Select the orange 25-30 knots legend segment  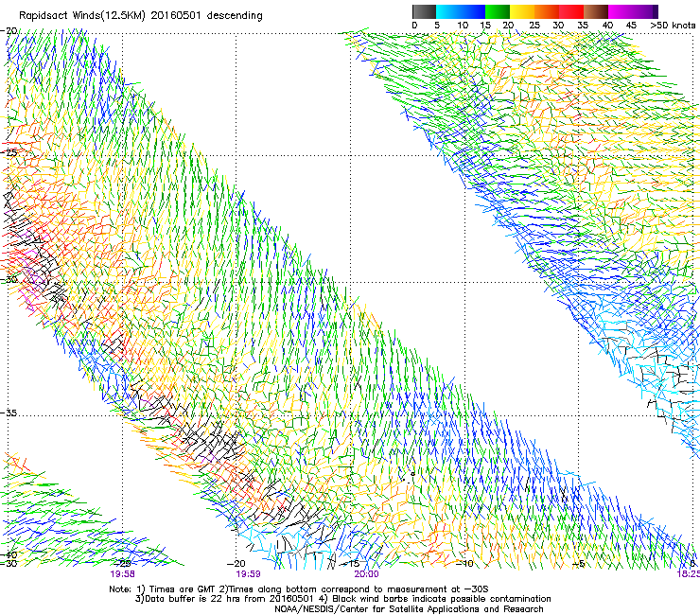pos(547,11)
